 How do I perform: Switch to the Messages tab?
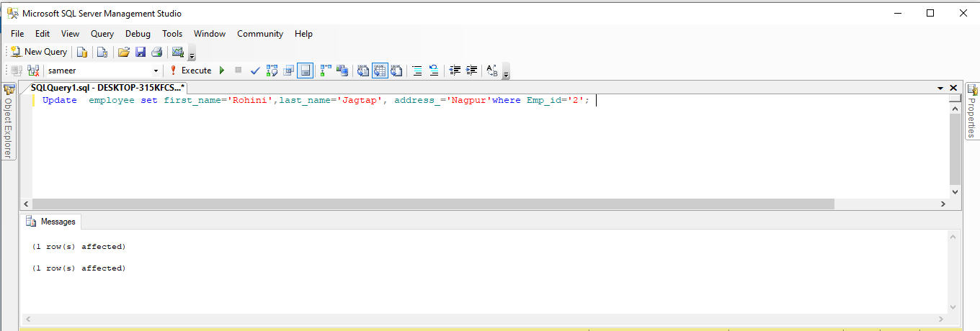pyautogui.click(x=50, y=222)
